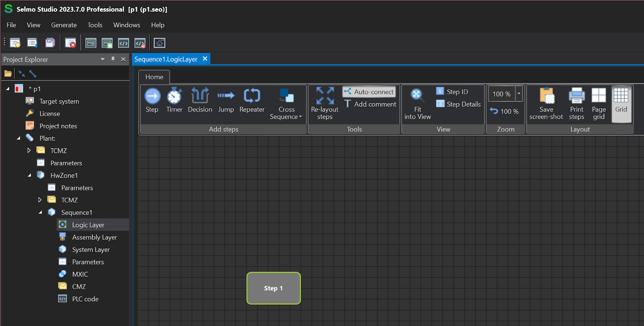The width and height of the screenshot is (644, 326).
Task: Insert a Timer step
Action: coord(174,101)
